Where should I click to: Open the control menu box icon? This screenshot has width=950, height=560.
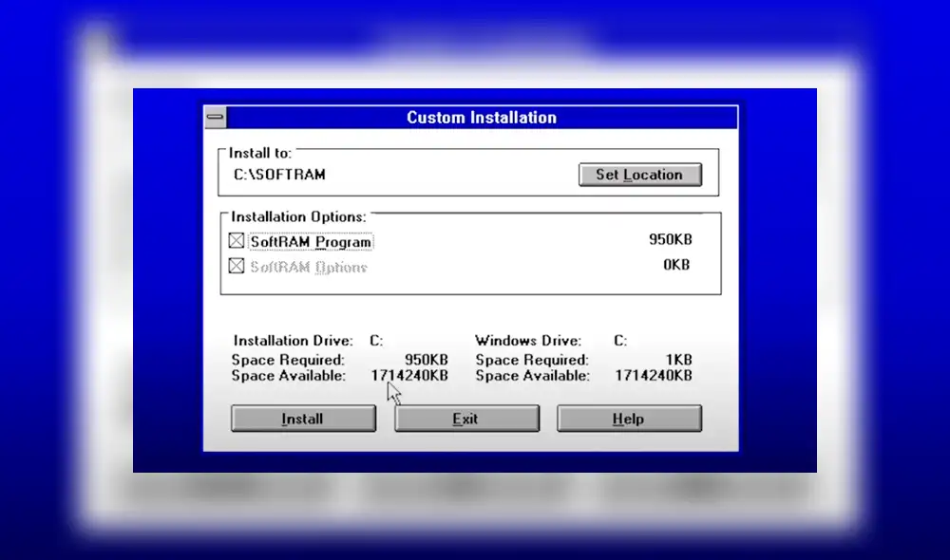tap(216, 117)
